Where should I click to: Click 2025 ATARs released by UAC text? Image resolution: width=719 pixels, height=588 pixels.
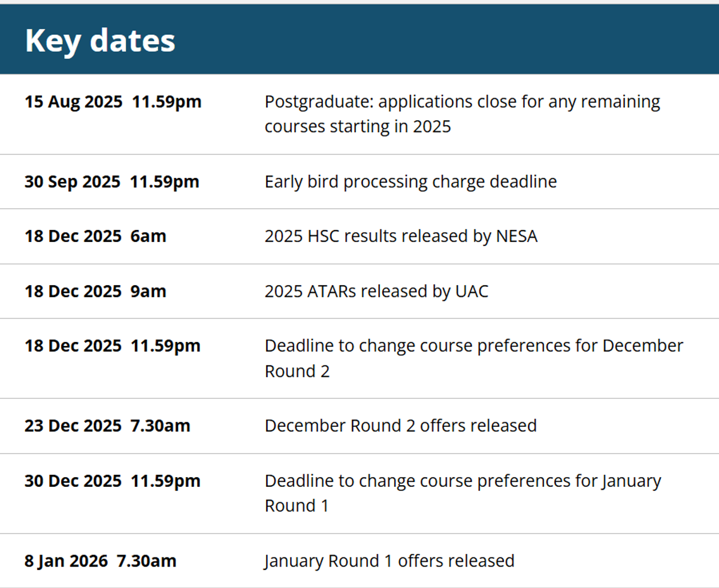point(376,291)
